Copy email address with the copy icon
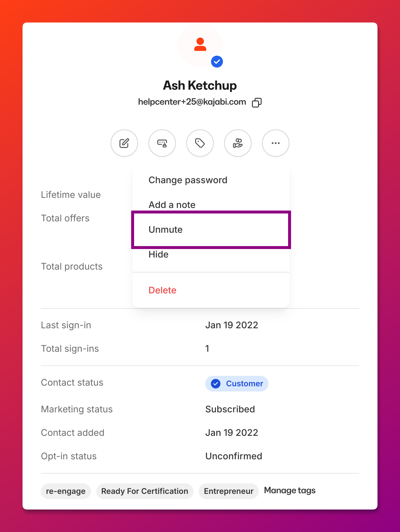The image size is (400, 532). click(x=257, y=102)
